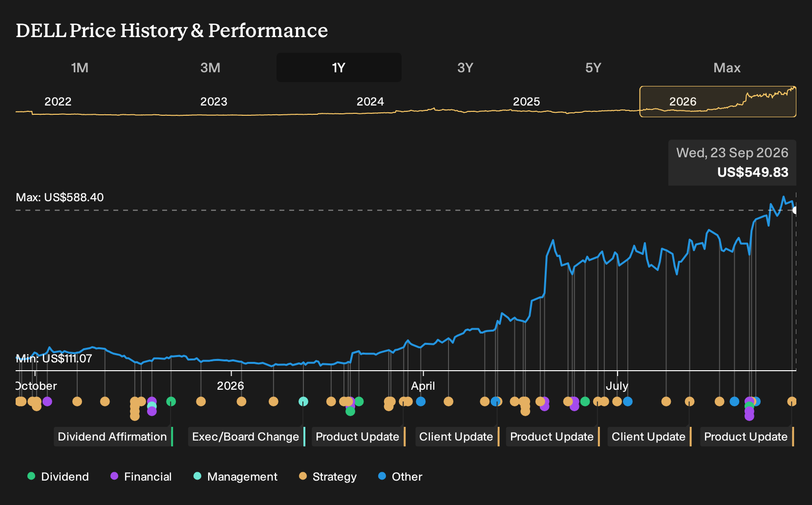The width and height of the screenshot is (812, 505).
Task: Open the Client Update label below July
Action: pos(650,437)
